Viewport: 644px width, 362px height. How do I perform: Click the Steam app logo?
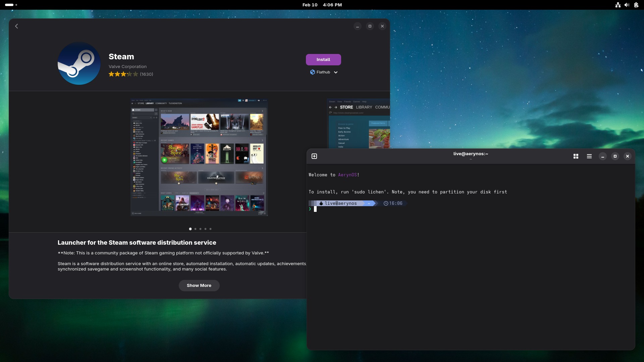tap(79, 63)
